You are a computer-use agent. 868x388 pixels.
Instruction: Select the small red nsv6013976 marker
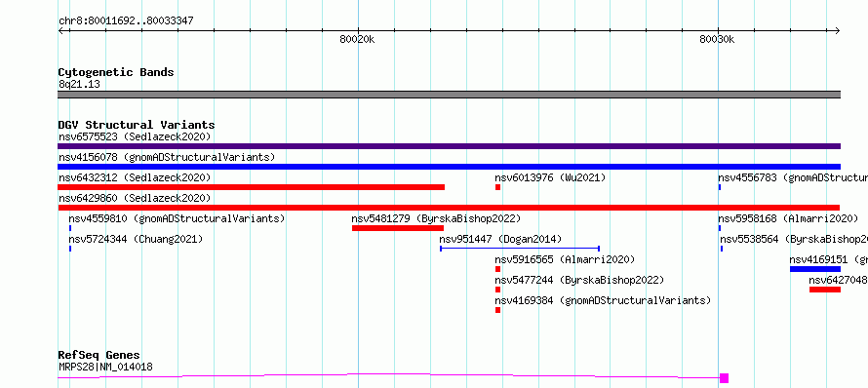pos(497,187)
